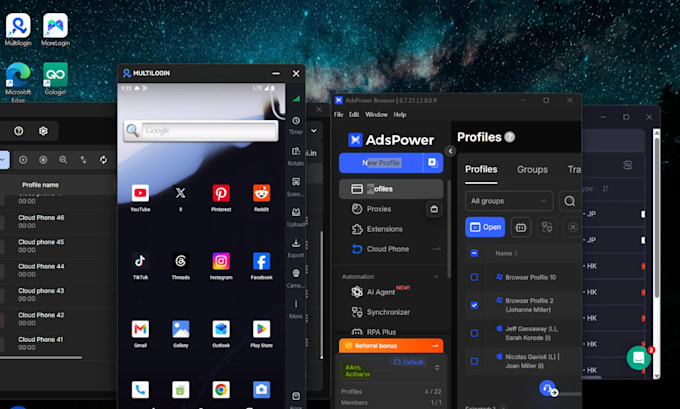680x409 pixels.
Task: Open the Gologin desktop shortcut
Action: (x=55, y=79)
